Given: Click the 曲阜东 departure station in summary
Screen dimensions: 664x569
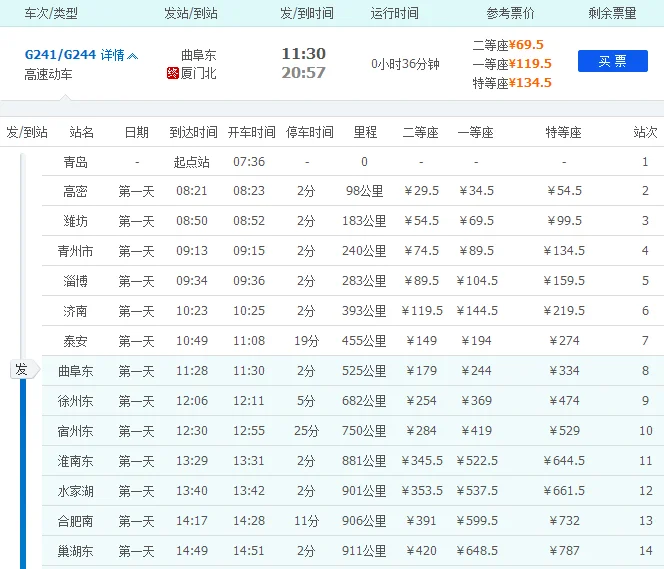Looking at the screenshot, I should [199, 55].
